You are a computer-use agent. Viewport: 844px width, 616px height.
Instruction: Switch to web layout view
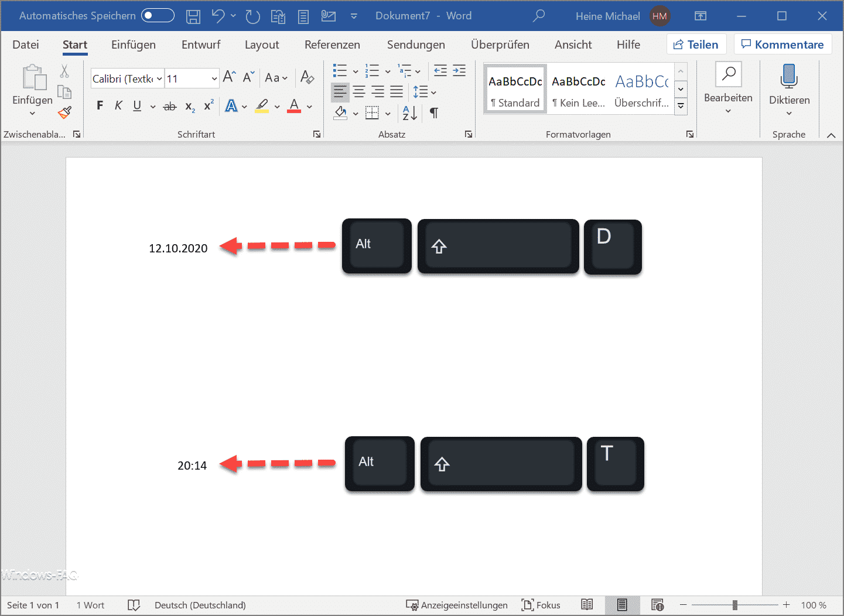click(657, 605)
